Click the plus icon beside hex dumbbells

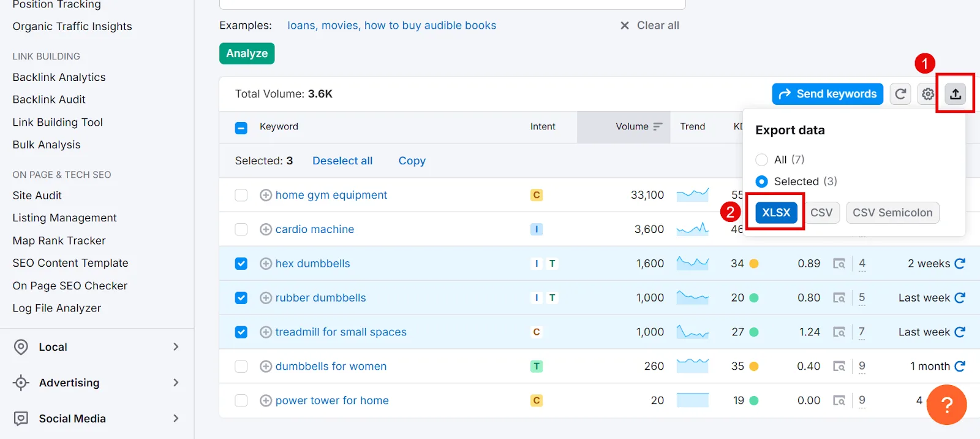266,264
